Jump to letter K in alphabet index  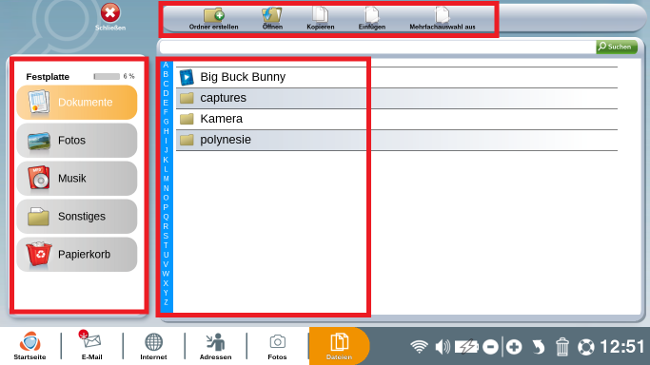[x=166, y=160]
